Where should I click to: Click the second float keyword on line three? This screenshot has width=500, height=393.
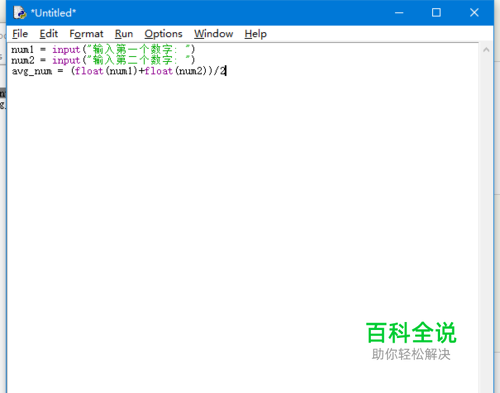[x=159, y=71]
